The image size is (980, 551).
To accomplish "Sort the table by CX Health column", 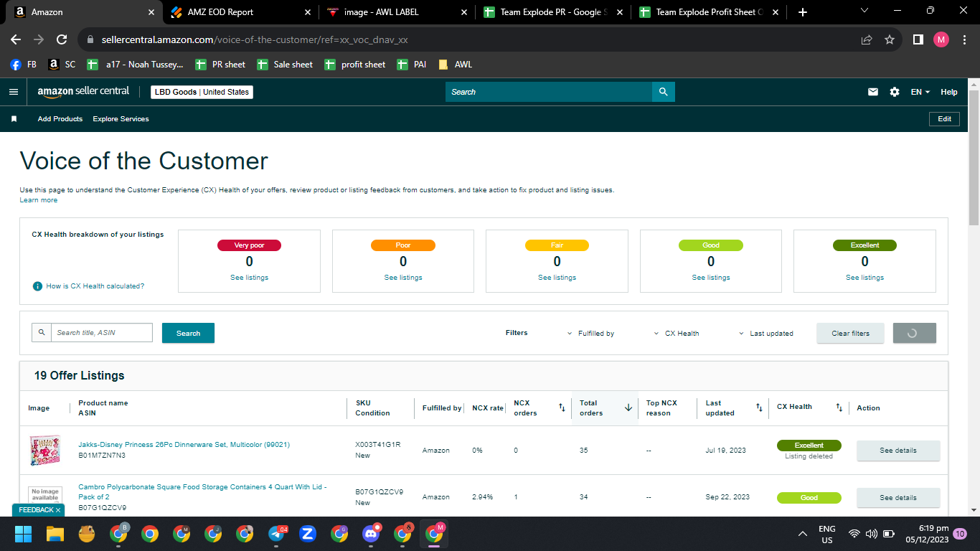I will coord(839,408).
